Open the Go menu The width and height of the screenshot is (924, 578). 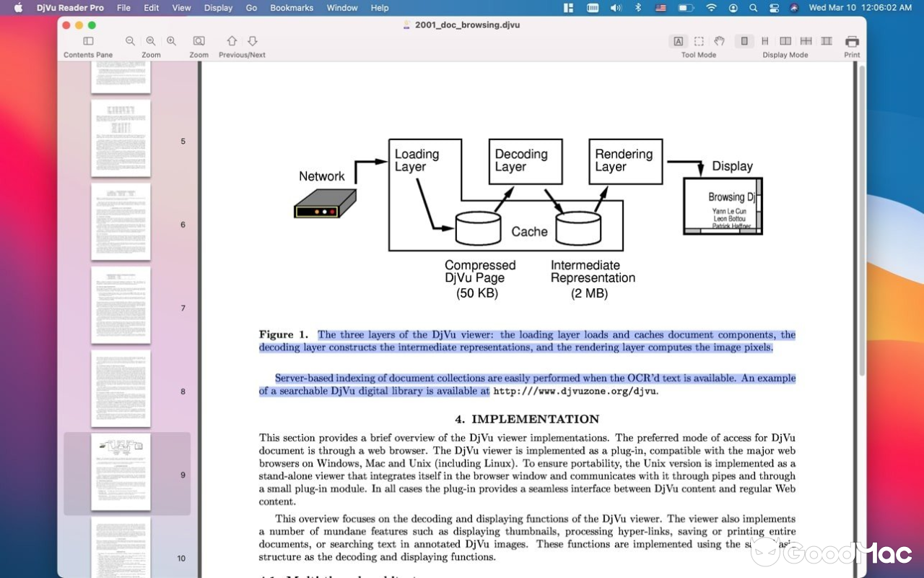click(251, 8)
